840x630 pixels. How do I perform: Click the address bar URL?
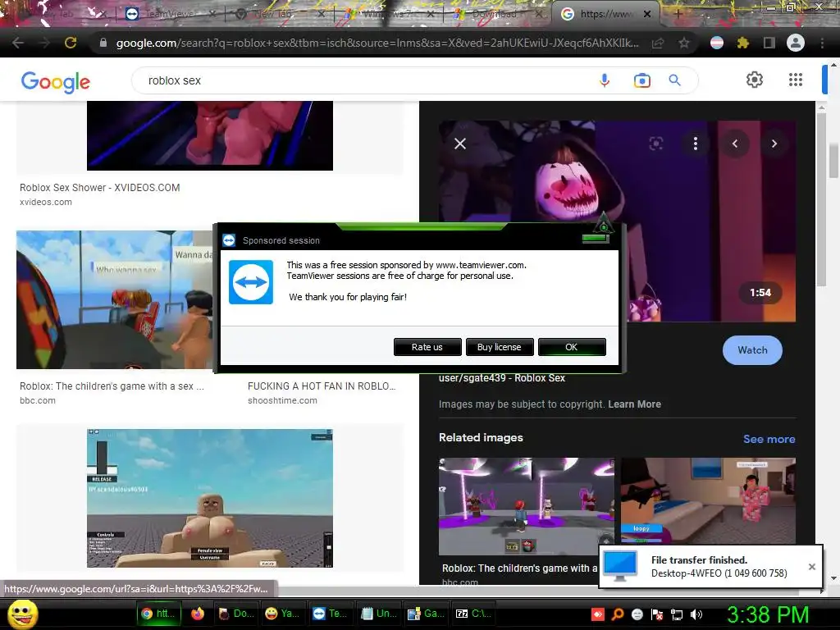377,43
